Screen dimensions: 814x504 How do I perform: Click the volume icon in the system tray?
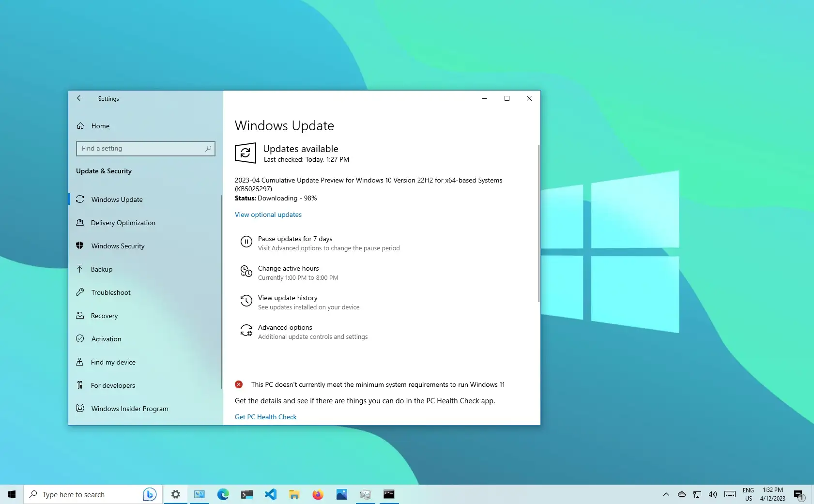[712, 494]
